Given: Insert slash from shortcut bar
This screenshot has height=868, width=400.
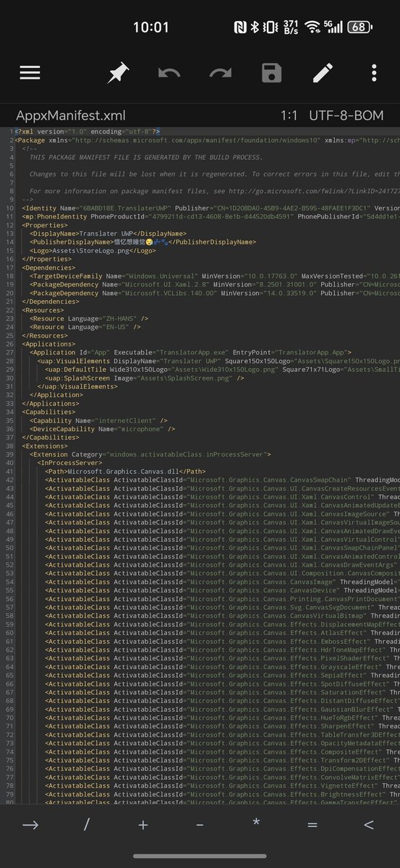Looking at the screenshot, I should [86, 824].
